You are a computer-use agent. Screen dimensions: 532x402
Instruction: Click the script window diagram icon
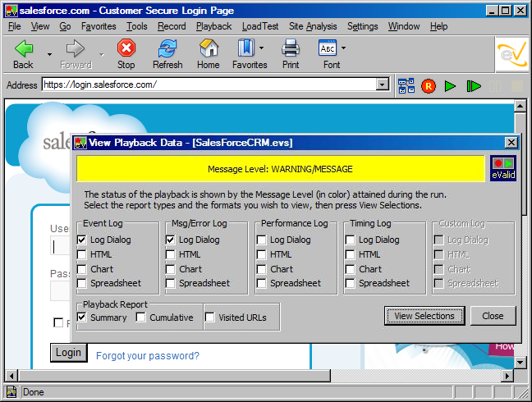[x=406, y=86]
